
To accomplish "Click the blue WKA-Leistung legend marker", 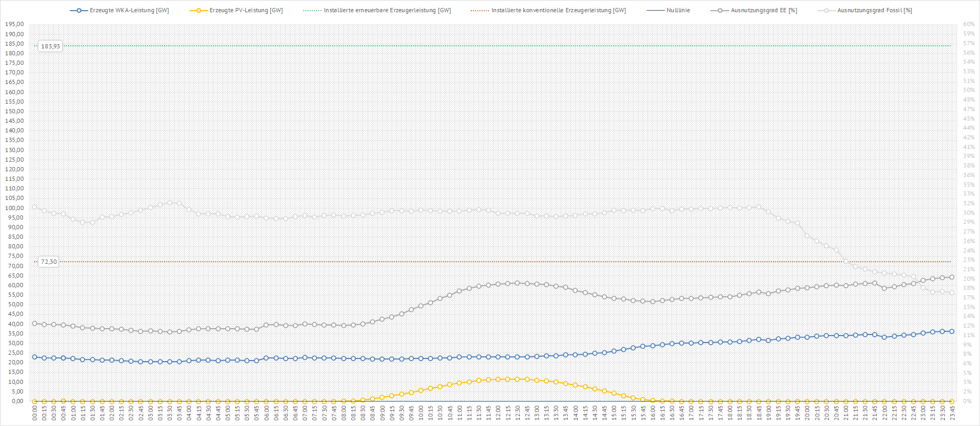I will pos(79,11).
